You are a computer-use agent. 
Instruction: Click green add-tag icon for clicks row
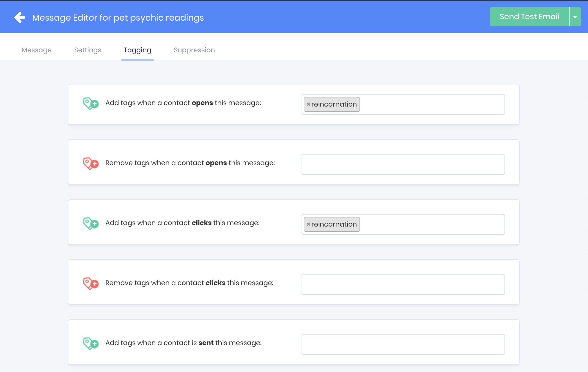pos(90,223)
